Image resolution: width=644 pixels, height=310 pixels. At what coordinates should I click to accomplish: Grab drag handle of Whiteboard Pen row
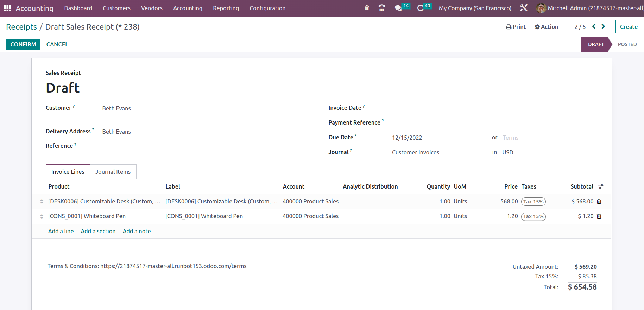pos(42,216)
